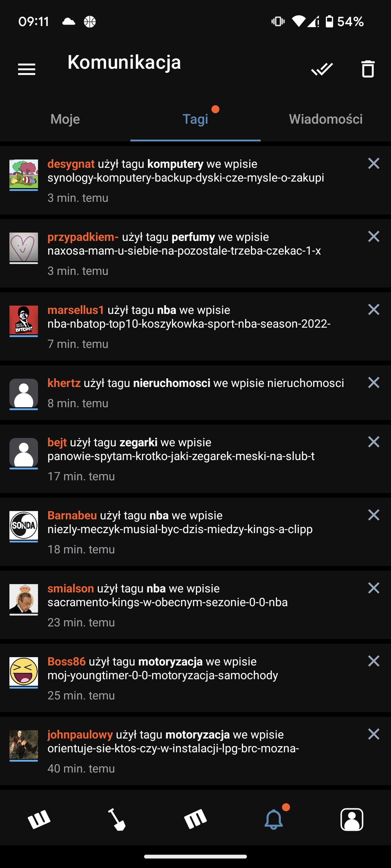Open the hamburger navigation menu
The width and height of the screenshot is (391, 868).
26,69
